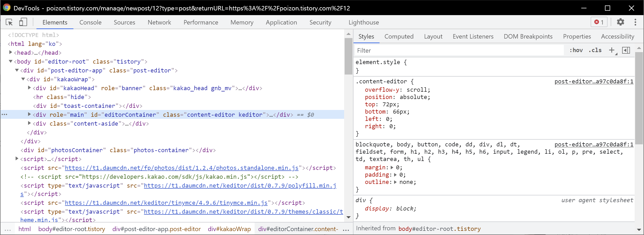This screenshot has height=235, width=644.
Task: Expand the margin shorthand property triangle
Action: (392, 168)
